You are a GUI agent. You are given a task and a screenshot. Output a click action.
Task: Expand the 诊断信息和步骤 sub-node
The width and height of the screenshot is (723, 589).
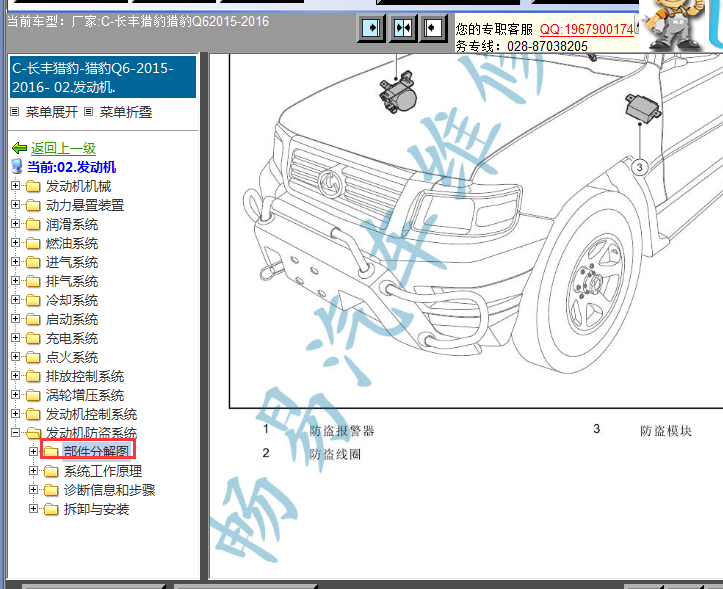[x=33, y=489]
